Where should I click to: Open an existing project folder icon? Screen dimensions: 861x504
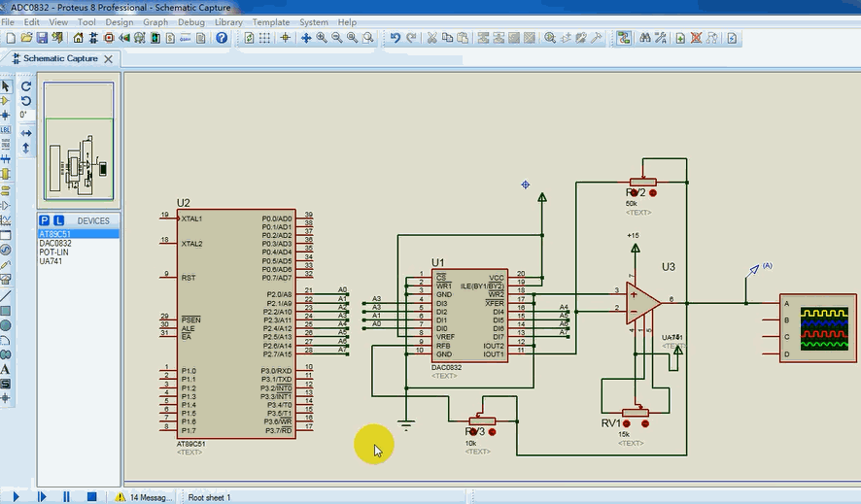pos(26,38)
